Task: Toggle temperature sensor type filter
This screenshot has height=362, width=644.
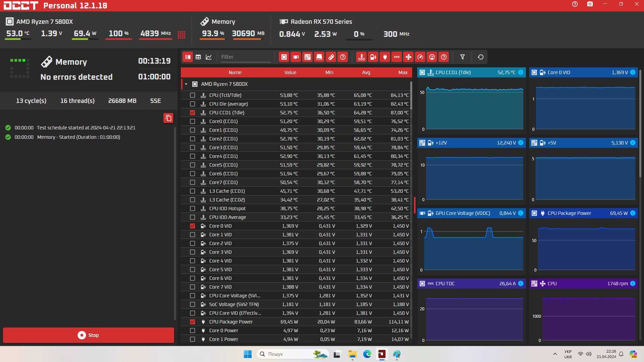Action: 362,57
